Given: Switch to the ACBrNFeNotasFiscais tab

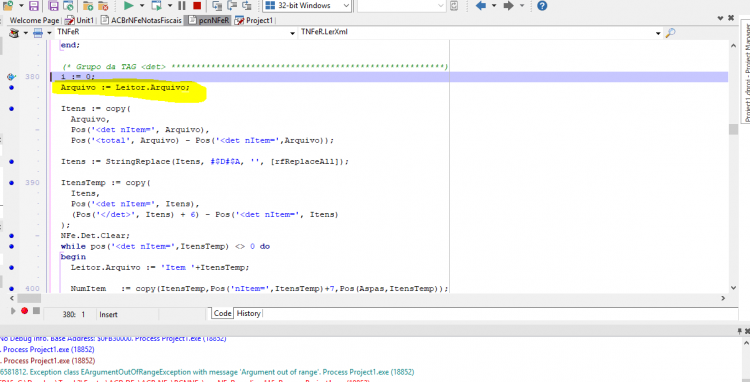Looking at the screenshot, I should click(x=141, y=20).
